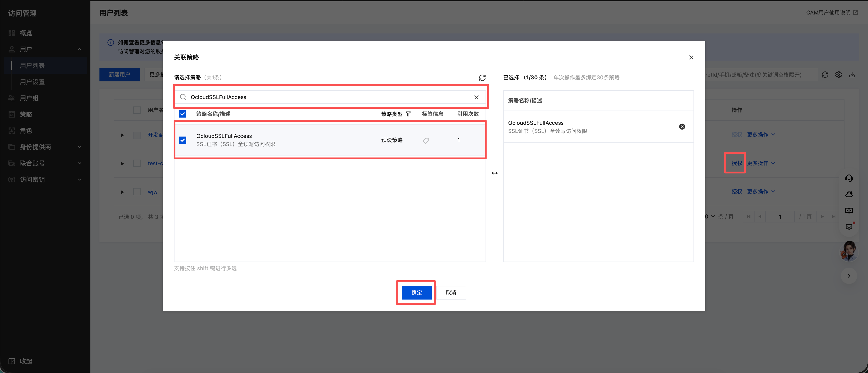The image size is (868, 373).
Task: Cancel the dialog with 取消
Action: pyautogui.click(x=451, y=293)
